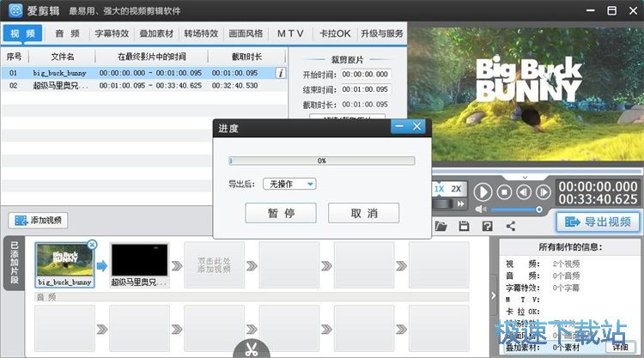Click the Big Buck Bunny preview video
The width and height of the screenshot is (644, 358).
pyautogui.click(x=526, y=94)
